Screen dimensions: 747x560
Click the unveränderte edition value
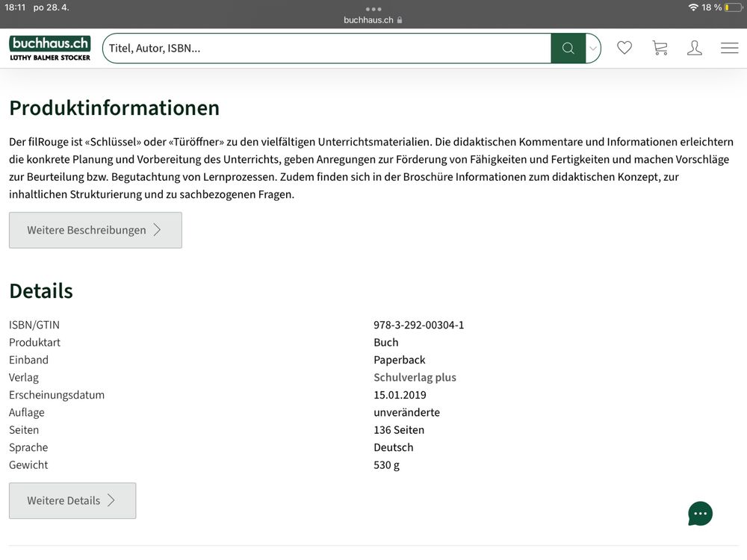[x=406, y=412]
